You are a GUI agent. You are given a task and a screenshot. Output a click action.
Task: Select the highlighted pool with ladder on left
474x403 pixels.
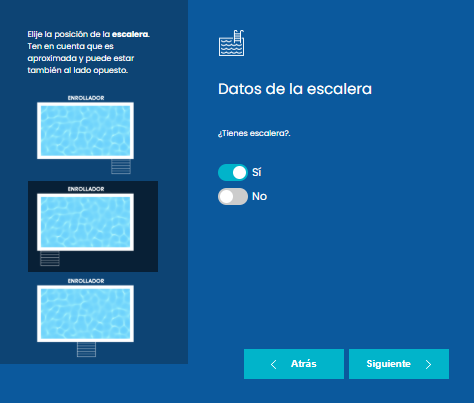coord(93,226)
